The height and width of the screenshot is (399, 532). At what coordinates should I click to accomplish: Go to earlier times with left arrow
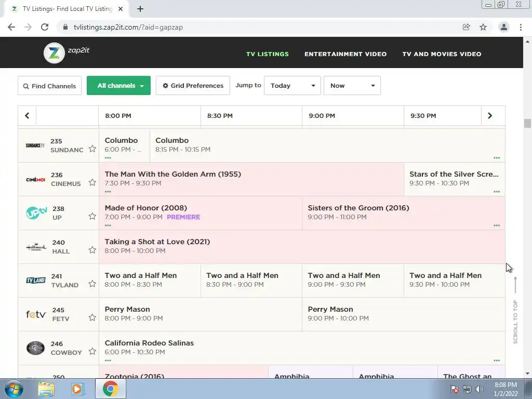point(27,116)
